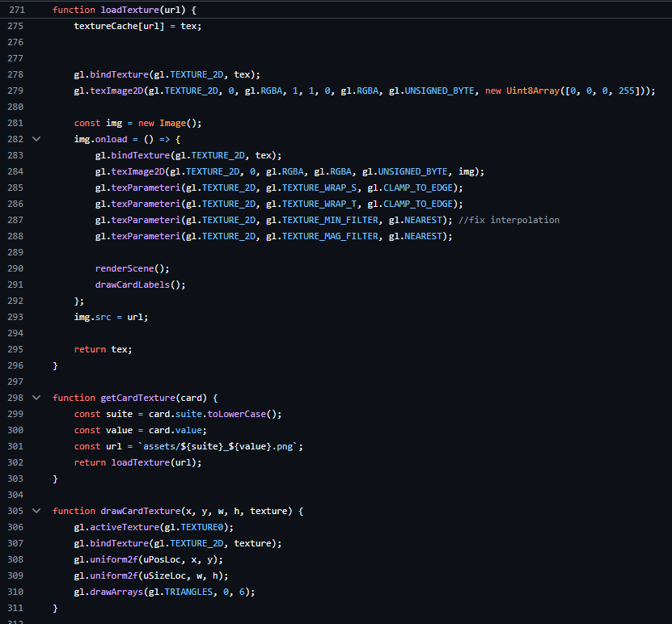
Task: Click drawCardLabels() call
Action: [141, 285]
